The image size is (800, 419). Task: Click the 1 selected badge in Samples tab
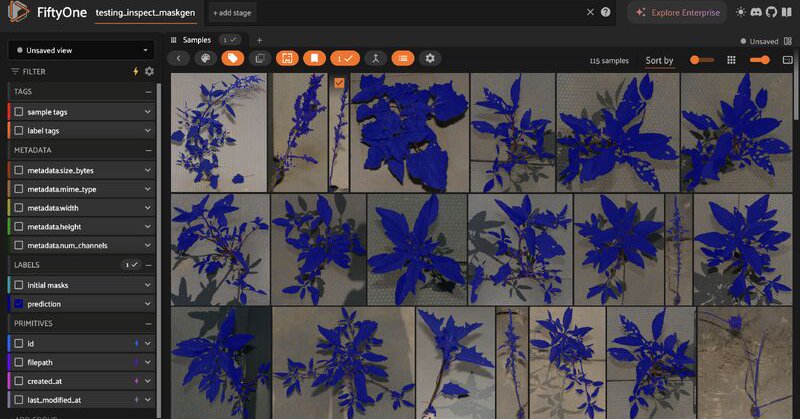(230, 40)
